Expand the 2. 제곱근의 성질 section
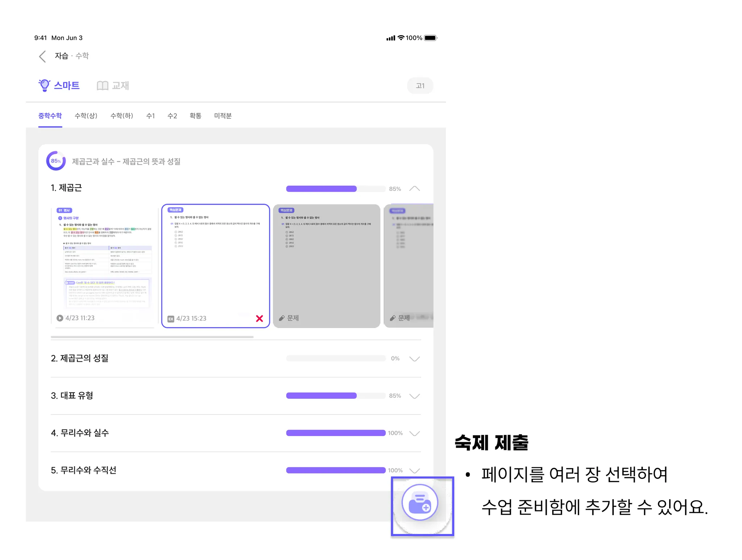Screen dimensions: 742x560 [x=414, y=359]
